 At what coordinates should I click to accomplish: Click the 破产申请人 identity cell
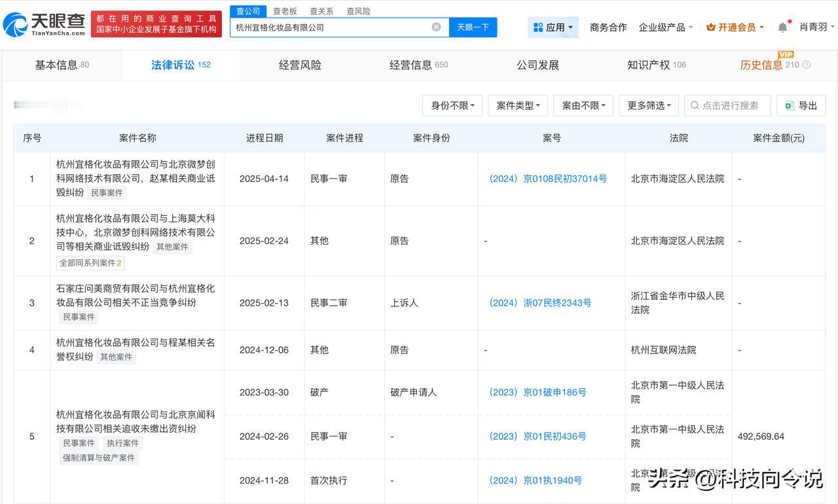(x=413, y=392)
